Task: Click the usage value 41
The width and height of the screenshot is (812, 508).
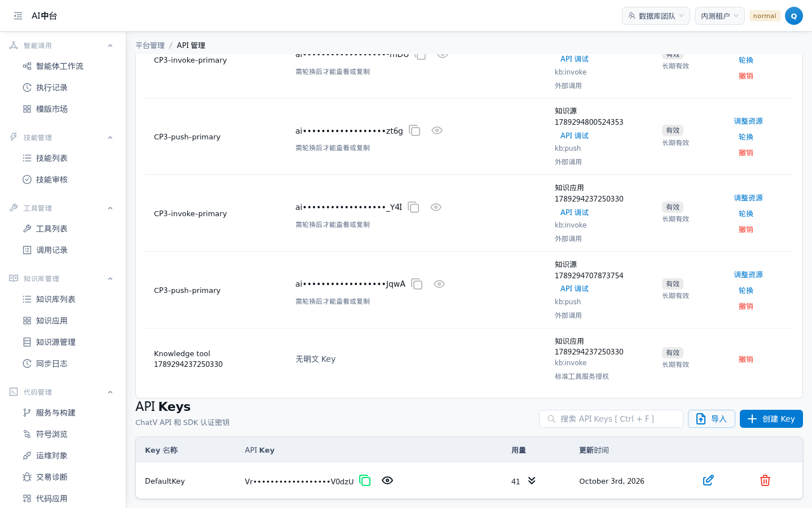Action: click(x=515, y=481)
